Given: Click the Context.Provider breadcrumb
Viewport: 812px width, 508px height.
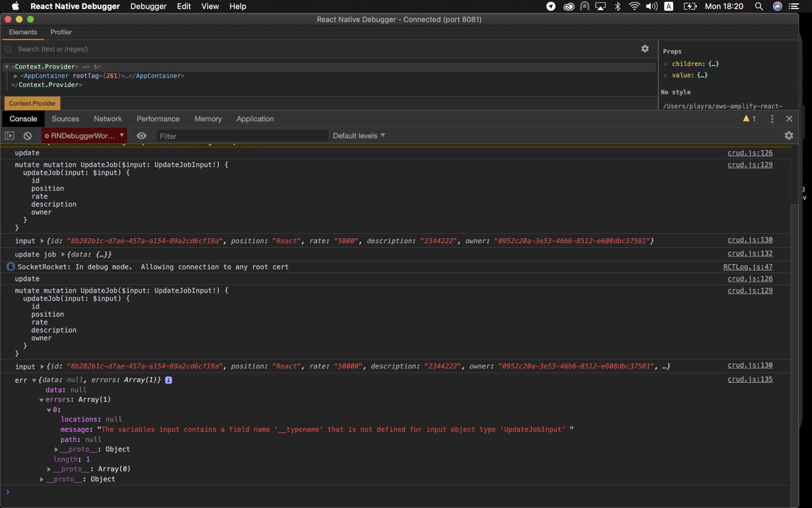Looking at the screenshot, I should 32,103.
